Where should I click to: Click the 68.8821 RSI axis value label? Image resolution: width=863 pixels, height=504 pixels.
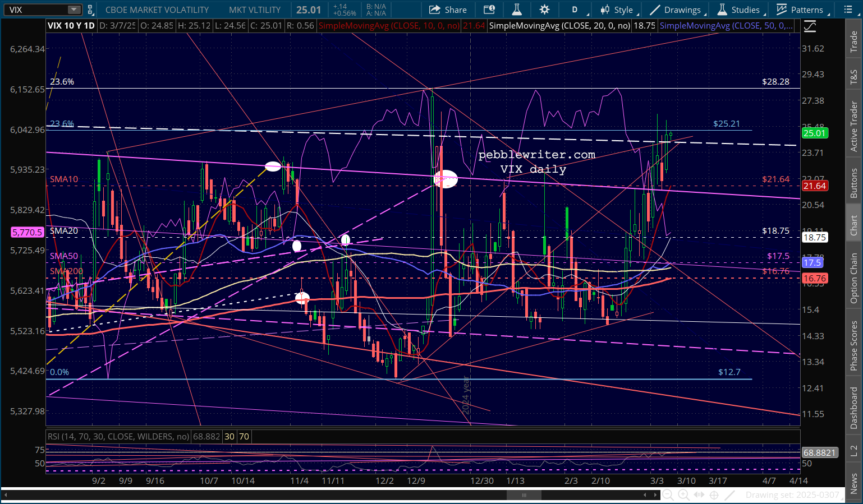819,452
